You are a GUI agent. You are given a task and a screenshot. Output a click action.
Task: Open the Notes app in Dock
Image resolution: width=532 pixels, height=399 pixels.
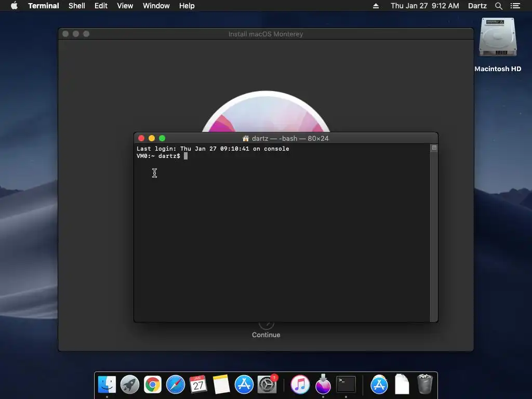point(221,384)
